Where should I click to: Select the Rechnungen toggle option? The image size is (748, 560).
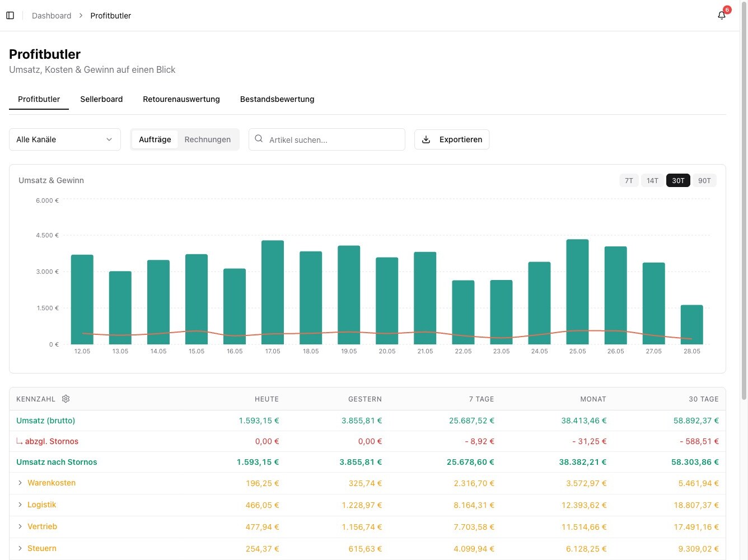click(x=208, y=139)
